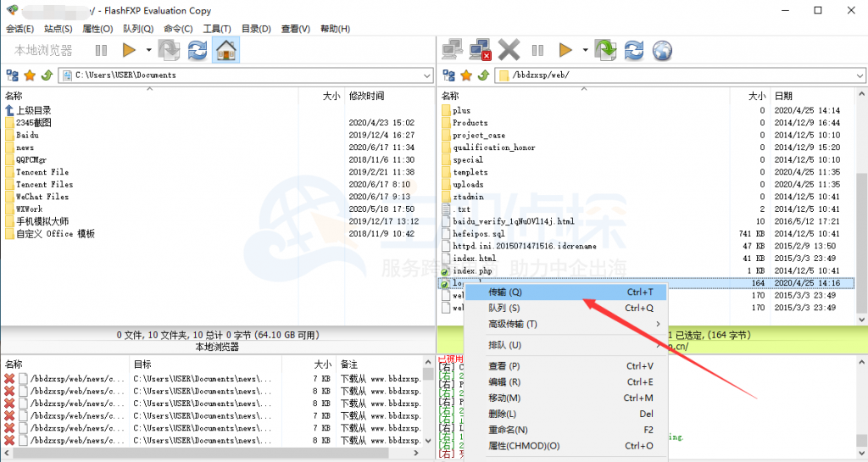Sort queue list by 备注 column
Viewport: 868px width, 462px height.
click(x=348, y=365)
